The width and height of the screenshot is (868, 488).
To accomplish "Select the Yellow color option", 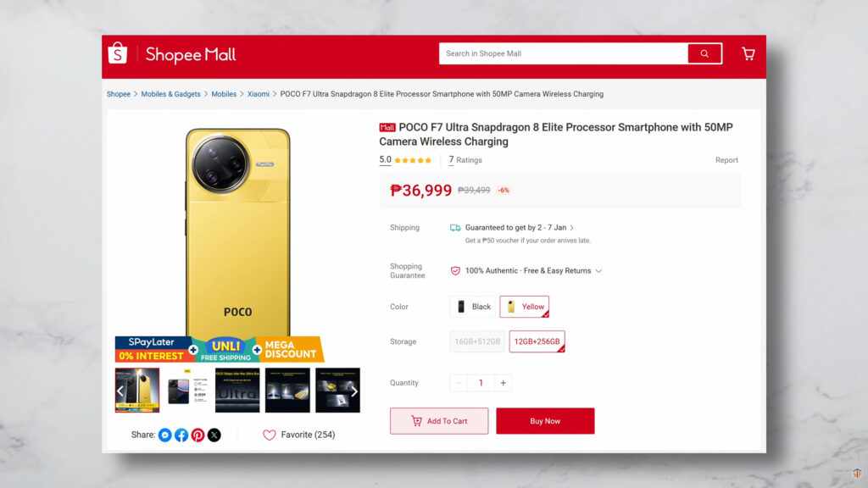I will [x=525, y=307].
